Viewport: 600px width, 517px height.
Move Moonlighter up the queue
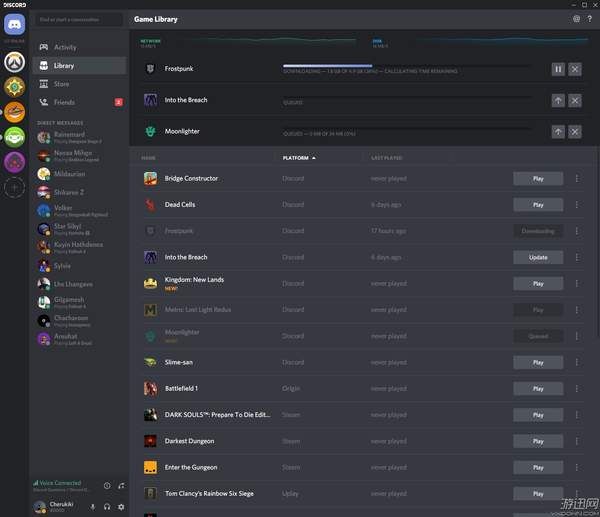click(x=558, y=132)
